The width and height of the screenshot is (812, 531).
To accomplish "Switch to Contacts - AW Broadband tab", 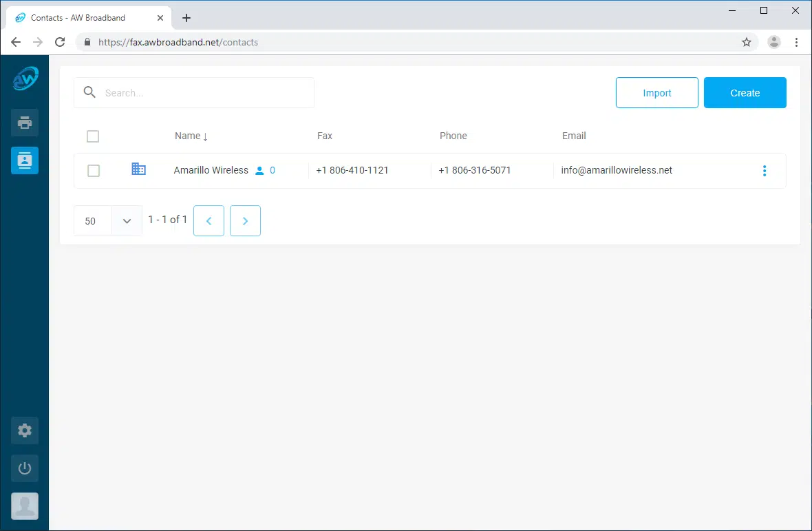I will tap(88, 18).
